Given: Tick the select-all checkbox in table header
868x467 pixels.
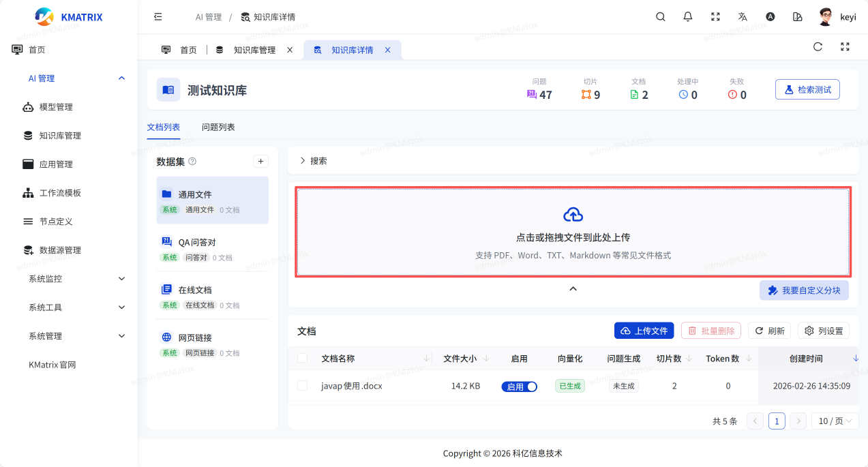Looking at the screenshot, I should point(303,359).
